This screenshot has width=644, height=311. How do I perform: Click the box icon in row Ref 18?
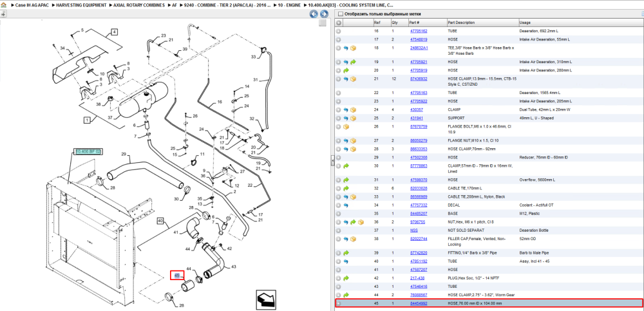pyautogui.click(x=353, y=48)
